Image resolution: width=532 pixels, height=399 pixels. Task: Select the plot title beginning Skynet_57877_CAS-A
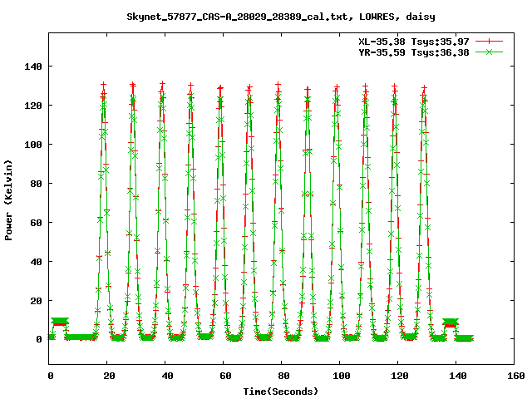coord(281,17)
